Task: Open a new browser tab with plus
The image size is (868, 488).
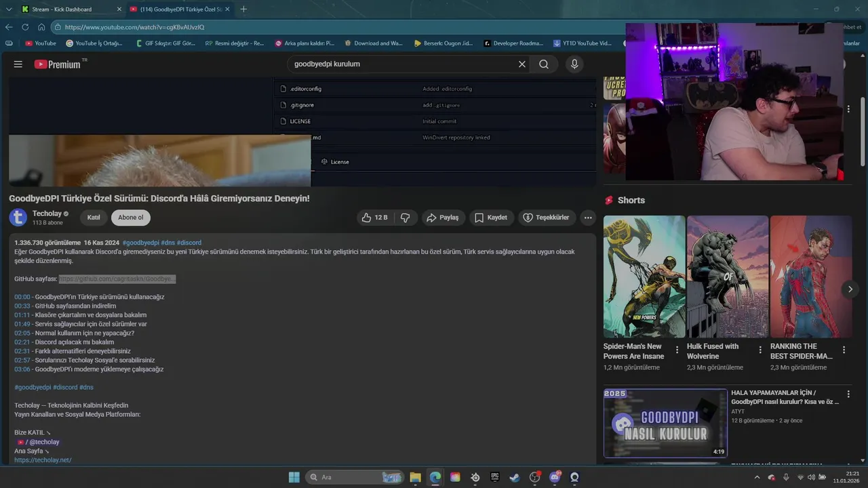Action: pyautogui.click(x=243, y=9)
